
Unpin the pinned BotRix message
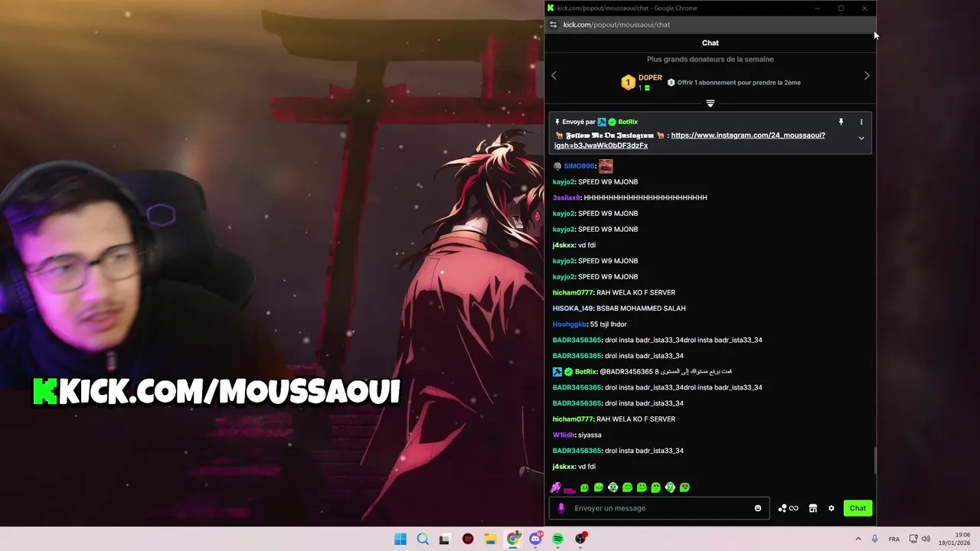841,122
